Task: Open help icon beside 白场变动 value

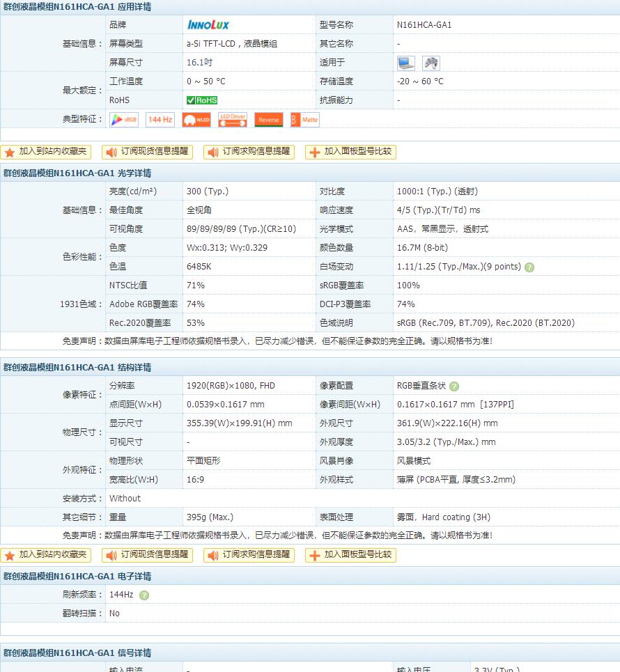Action: coord(529,267)
